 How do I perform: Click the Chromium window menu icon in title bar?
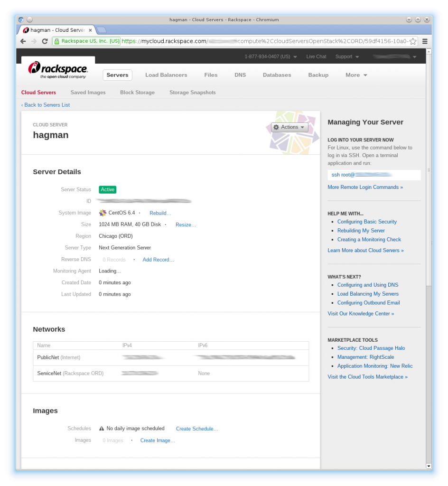point(21,19)
